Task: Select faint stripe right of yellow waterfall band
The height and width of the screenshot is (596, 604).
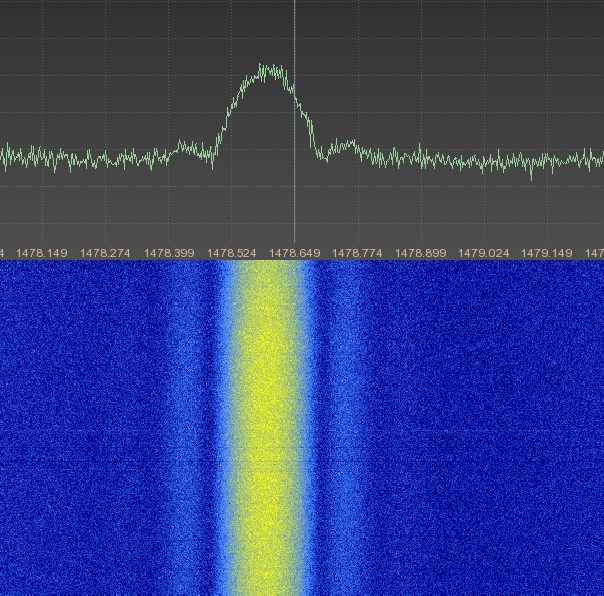Action: coord(345,420)
